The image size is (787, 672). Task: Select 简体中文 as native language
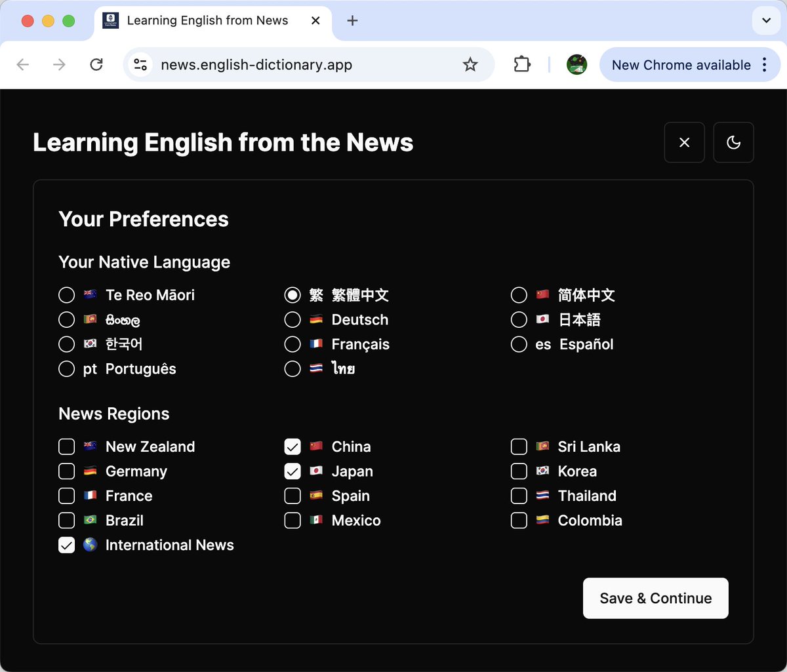click(x=519, y=295)
